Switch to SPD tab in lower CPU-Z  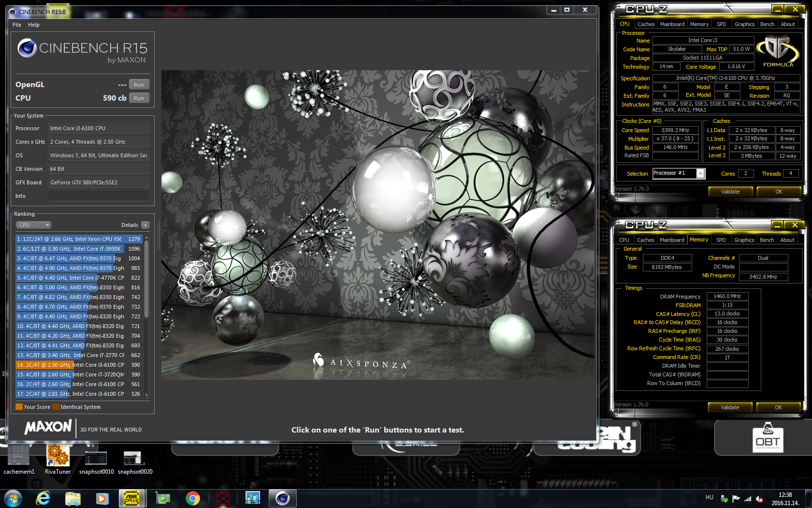(x=721, y=240)
